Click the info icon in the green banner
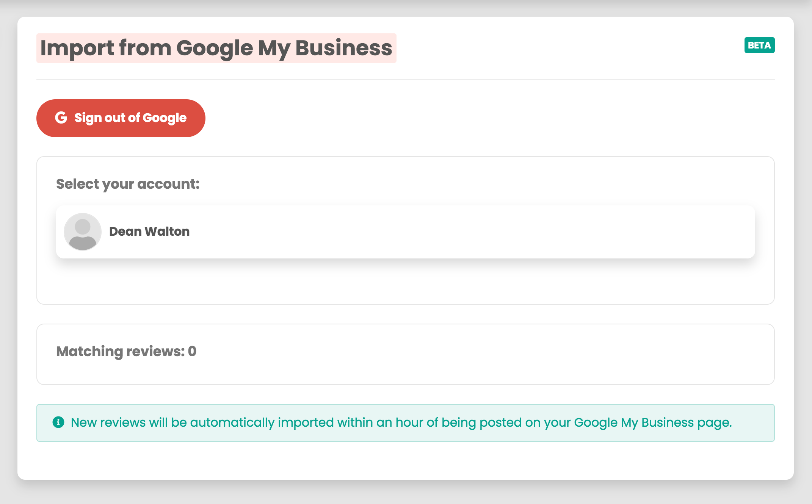The height and width of the screenshot is (504, 812). (58, 422)
